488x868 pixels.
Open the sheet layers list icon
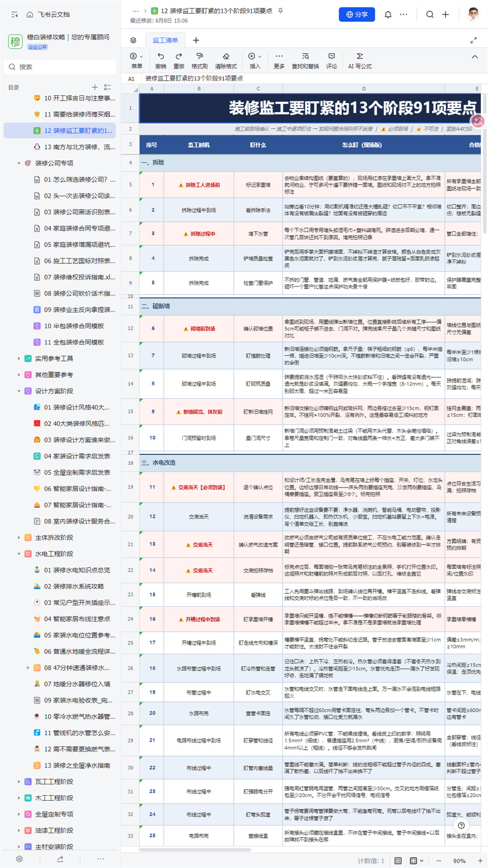click(x=133, y=40)
